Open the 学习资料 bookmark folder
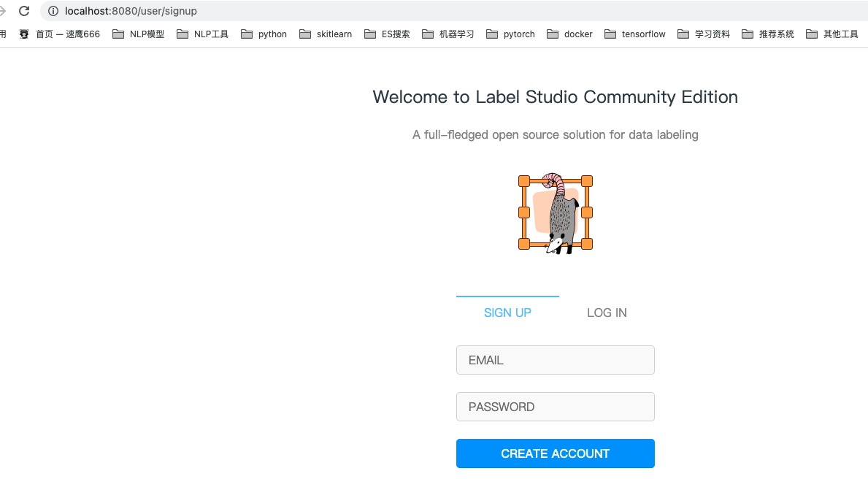The width and height of the screenshot is (868, 479). 704,34
